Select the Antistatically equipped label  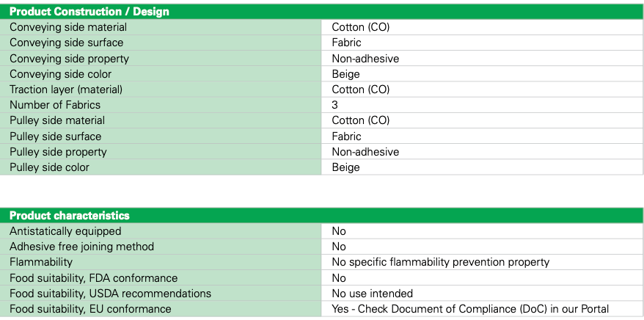pyautogui.click(x=65, y=231)
